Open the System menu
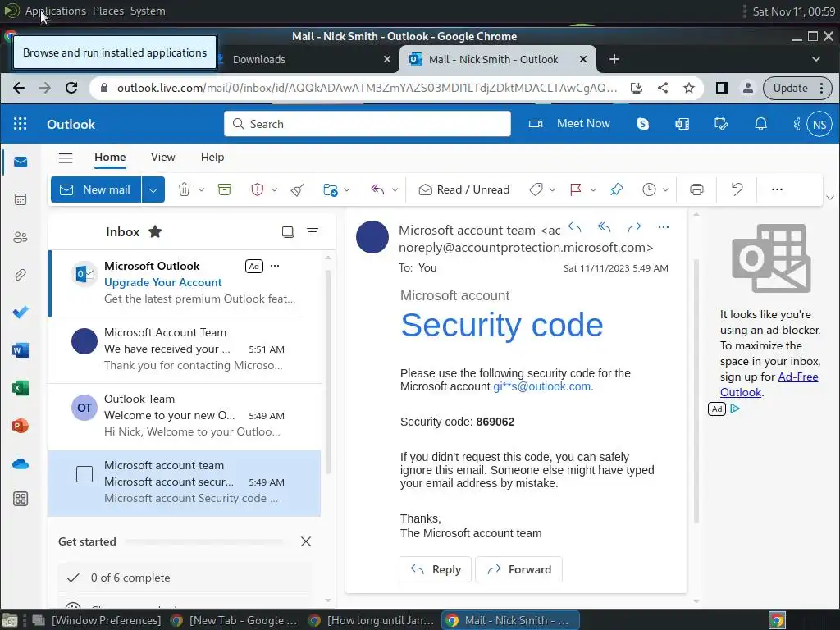This screenshot has width=840, height=630. (148, 11)
